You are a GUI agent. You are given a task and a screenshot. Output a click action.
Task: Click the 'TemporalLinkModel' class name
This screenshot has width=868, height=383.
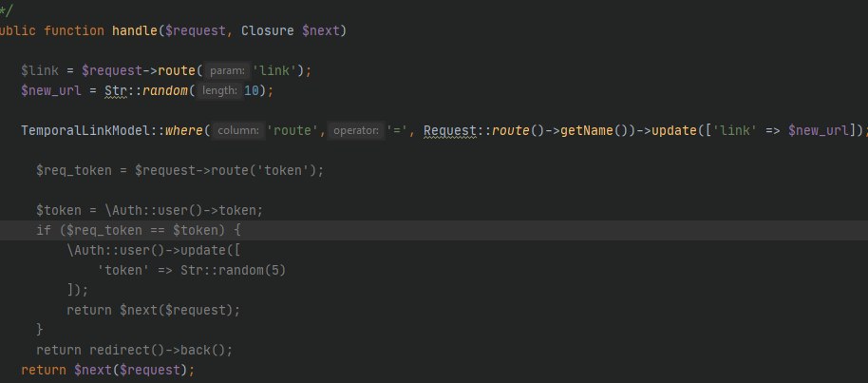pos(85,131)
